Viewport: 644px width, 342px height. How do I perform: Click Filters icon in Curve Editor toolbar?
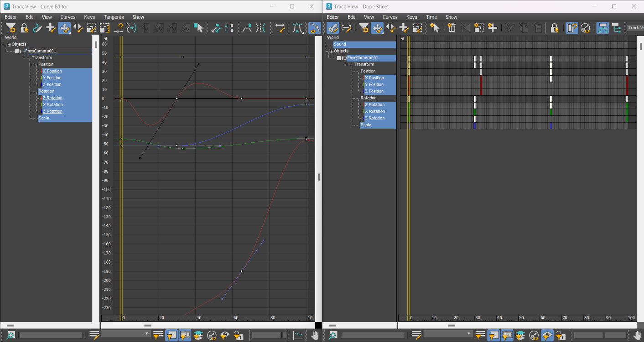click(x=10, y=28)
